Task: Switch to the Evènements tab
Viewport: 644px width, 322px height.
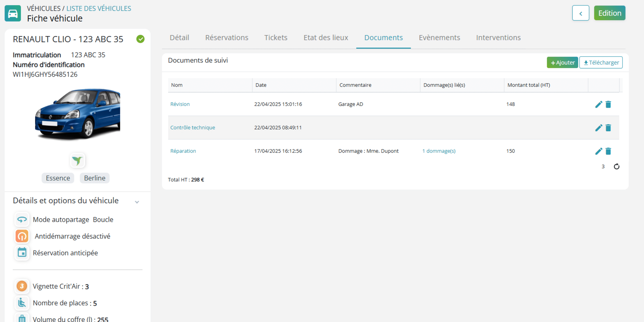Action: [439, 38]
